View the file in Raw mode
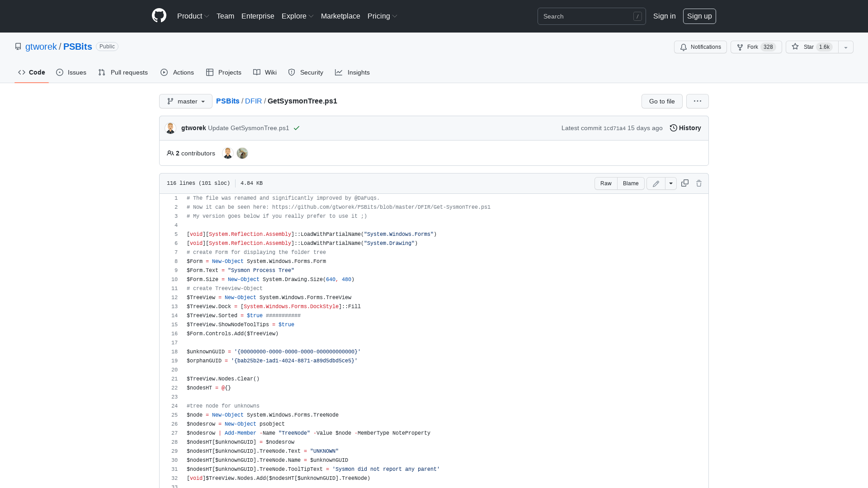The image size is (868, 488). tap(606, 183)
